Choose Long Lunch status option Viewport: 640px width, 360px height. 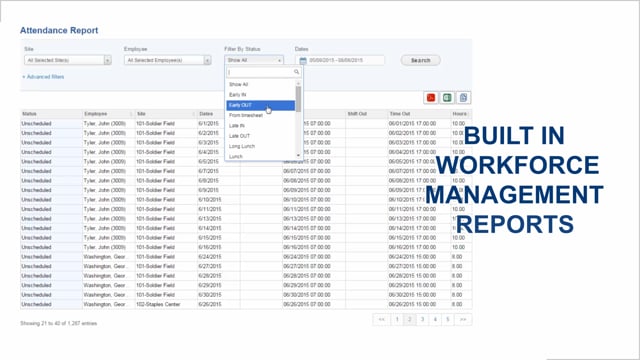pos(260,146)
